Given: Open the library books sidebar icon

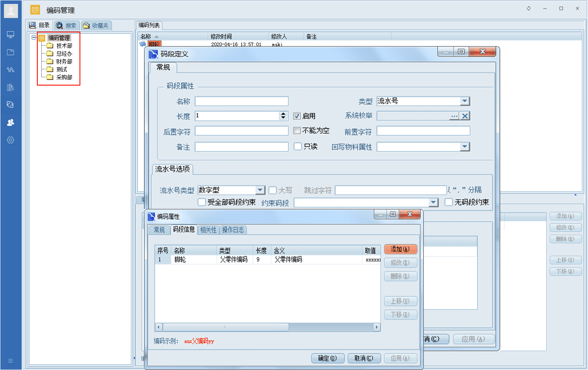Looking at the screenshot, I should pos(11,87).
